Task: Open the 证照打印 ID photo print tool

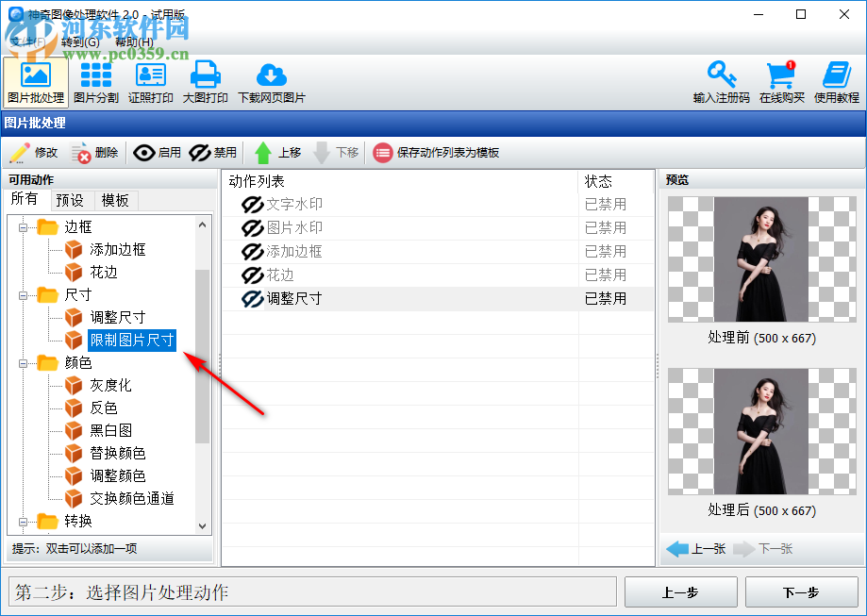Action: pyautogui.click(x=150, y=82)
